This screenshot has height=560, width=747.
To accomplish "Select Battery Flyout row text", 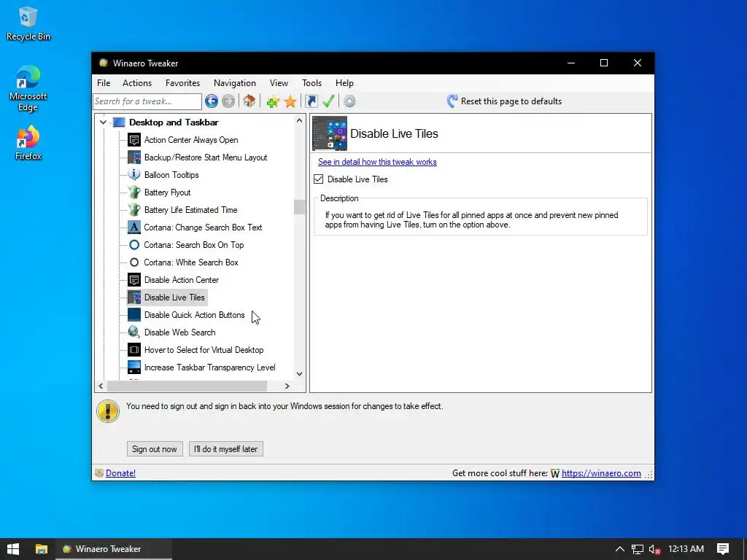I will pos(167,192).
